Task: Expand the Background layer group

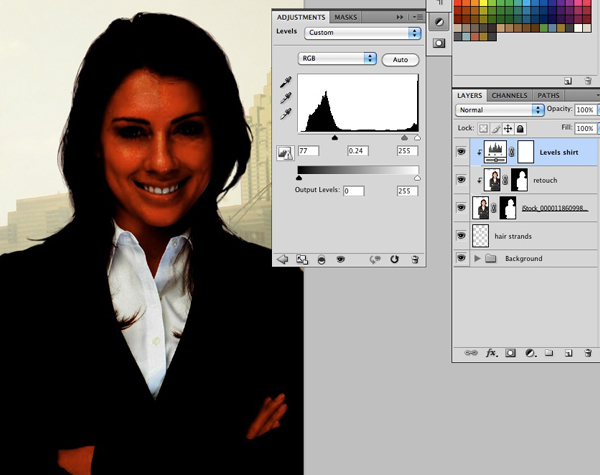Action: 477,259
